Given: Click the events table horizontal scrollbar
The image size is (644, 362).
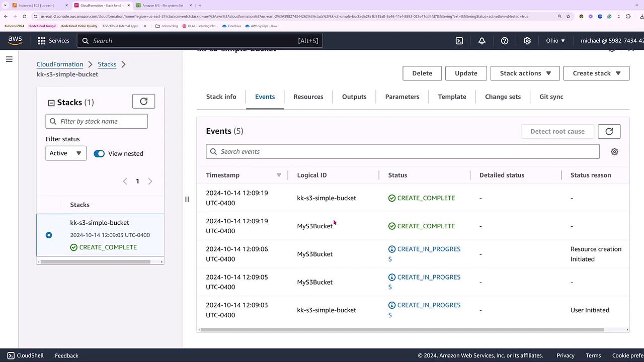Looking at the screenshot, I should pyautogui.click(x=401, y=330).
